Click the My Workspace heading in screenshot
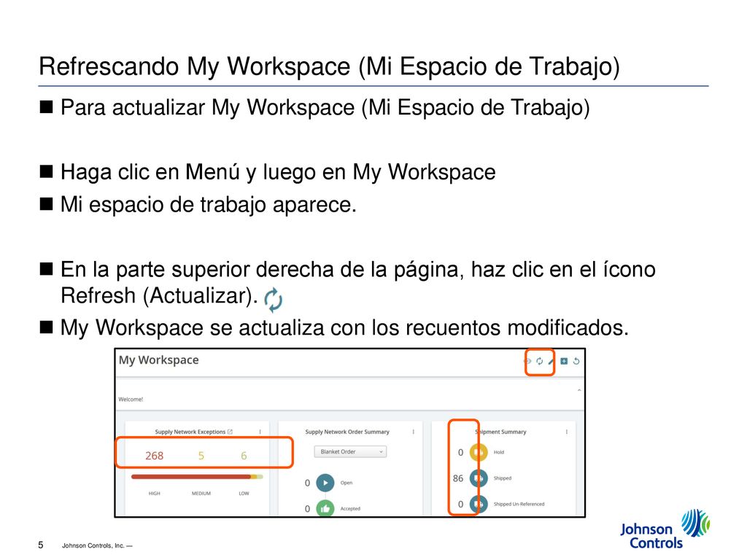This screenshot has width=747, height=560. coord(158,360)
